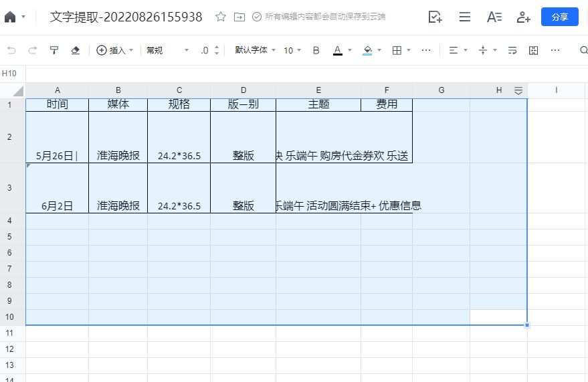Open font color dropdown arrow

coord(350,50)
